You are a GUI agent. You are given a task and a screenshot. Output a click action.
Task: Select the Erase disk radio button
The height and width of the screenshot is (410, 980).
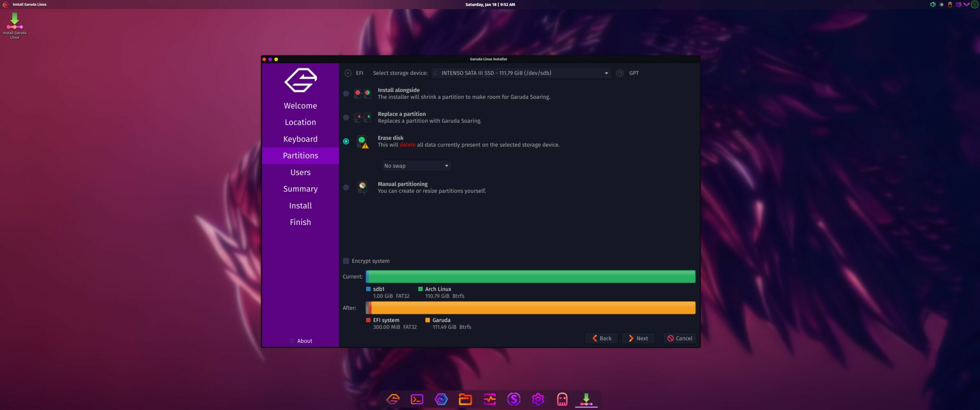pyautogui.click(x=346, y=142)
